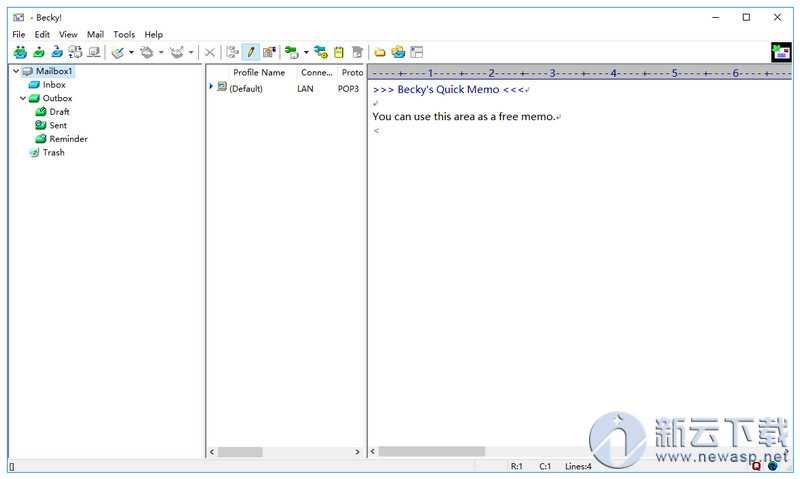The height and width of the screenshot is (479, 800).
Task: Click the yellow folder toolbar icon
Action: tap(380, 52)
